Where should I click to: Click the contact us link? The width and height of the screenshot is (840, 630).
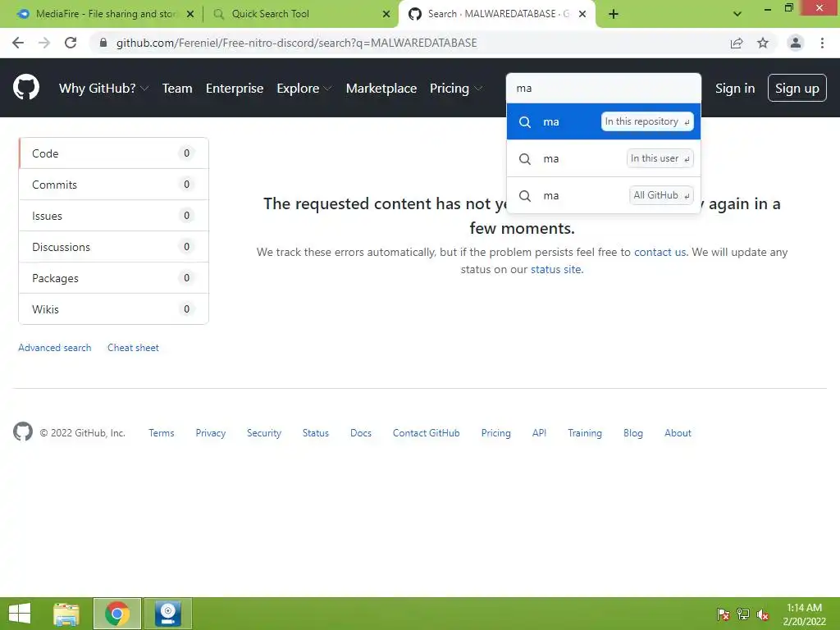tap(660, 252)
